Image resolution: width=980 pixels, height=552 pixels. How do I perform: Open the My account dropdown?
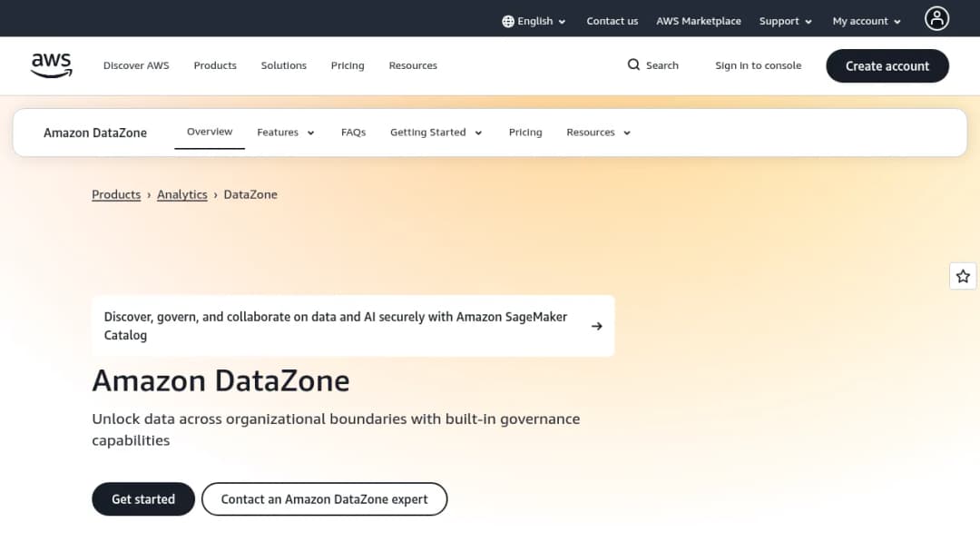coord(867,21)
